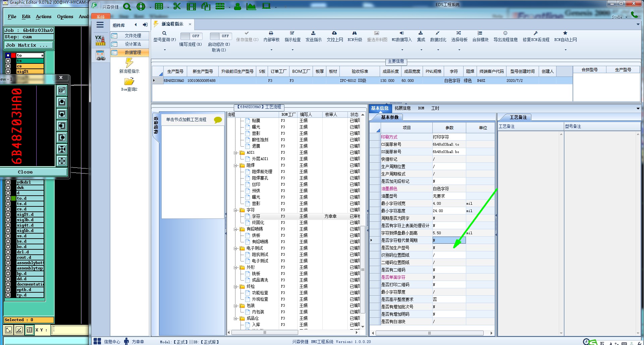Collapse the AOI1 folder node
644x345 pixels.
pyautogui.click(x=235, y=153)
